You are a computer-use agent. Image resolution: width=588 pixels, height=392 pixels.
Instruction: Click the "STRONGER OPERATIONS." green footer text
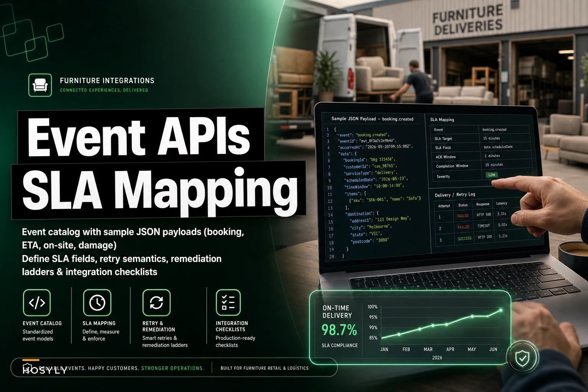[x=173, y=368]
